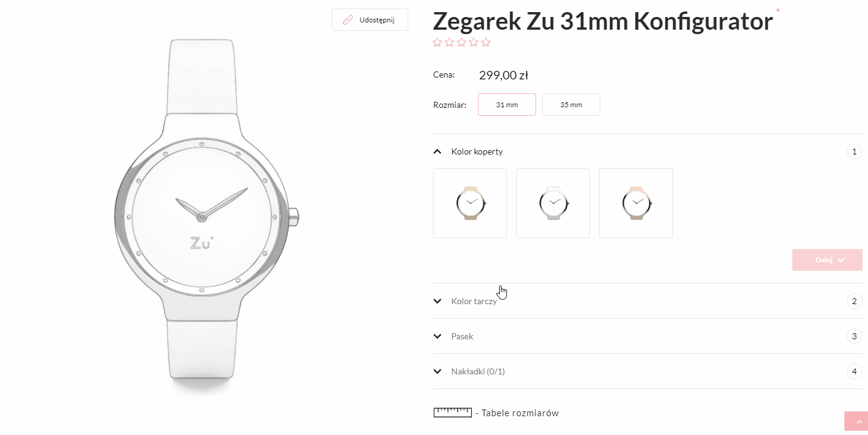The width and height of the screenshot is (868, 435).
Task: Expand the Nakładki (0/1) section
Action: tap(648, 371)
